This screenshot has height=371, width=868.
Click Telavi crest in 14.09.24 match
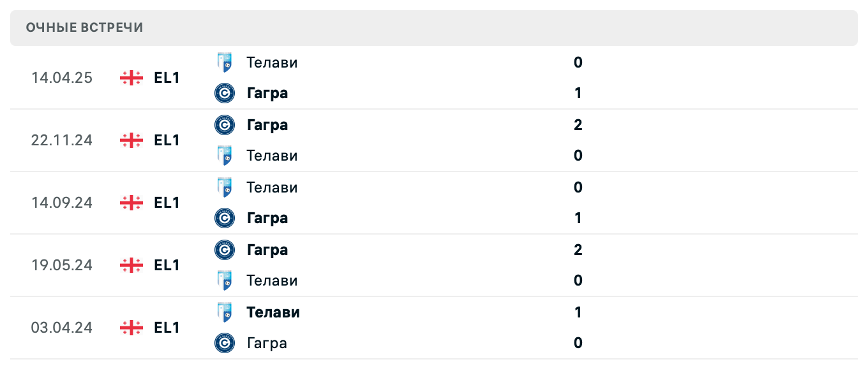[224, 187]
